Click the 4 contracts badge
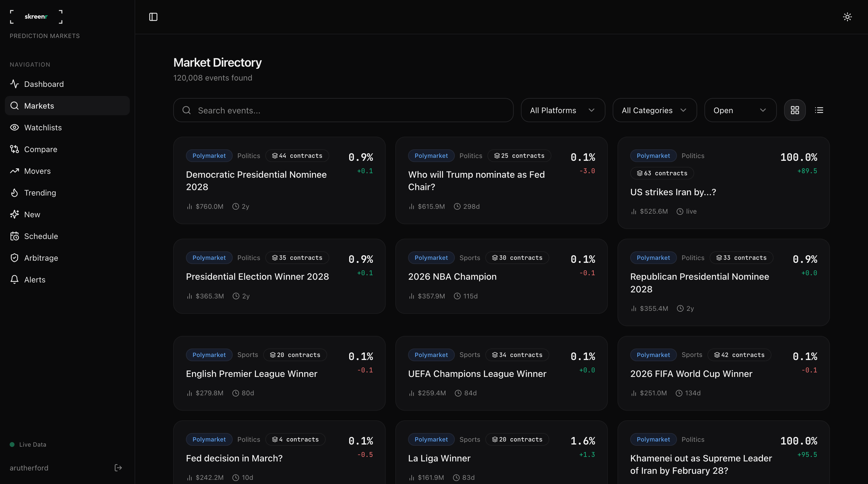The height and width of the screenshot is (484, 868). (295, 439)
